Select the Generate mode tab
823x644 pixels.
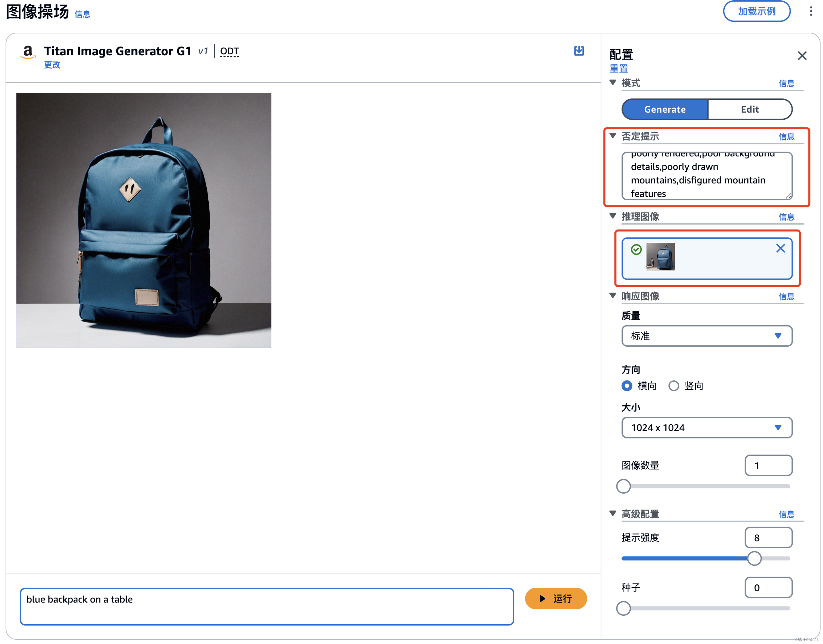coord(665,109)
